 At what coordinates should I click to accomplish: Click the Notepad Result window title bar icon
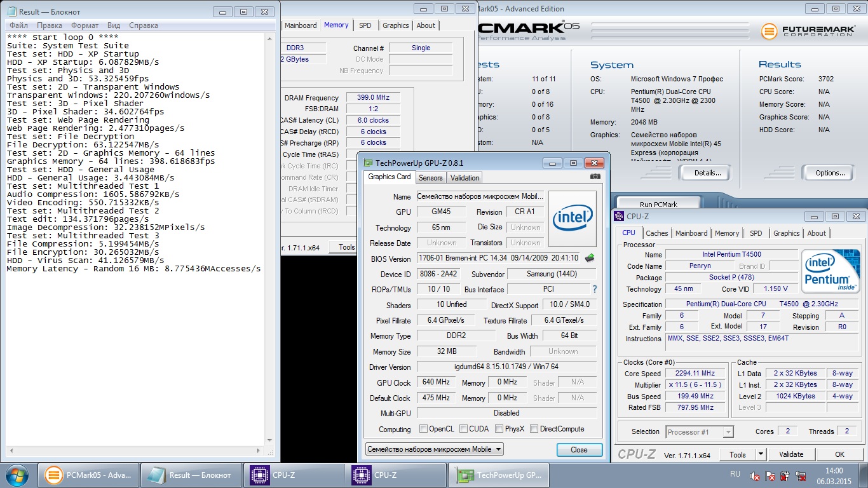(11, 11)
